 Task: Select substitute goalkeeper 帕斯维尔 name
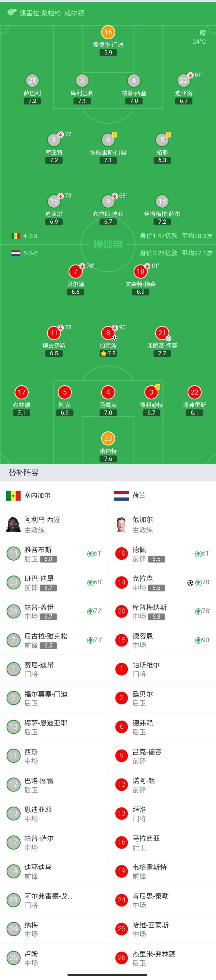146,665
